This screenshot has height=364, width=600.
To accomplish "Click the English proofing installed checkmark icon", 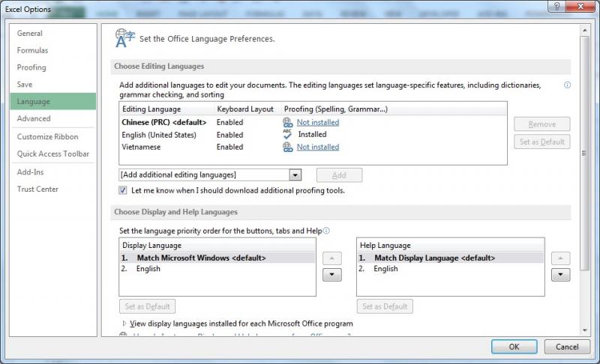I will coord(287,134).
